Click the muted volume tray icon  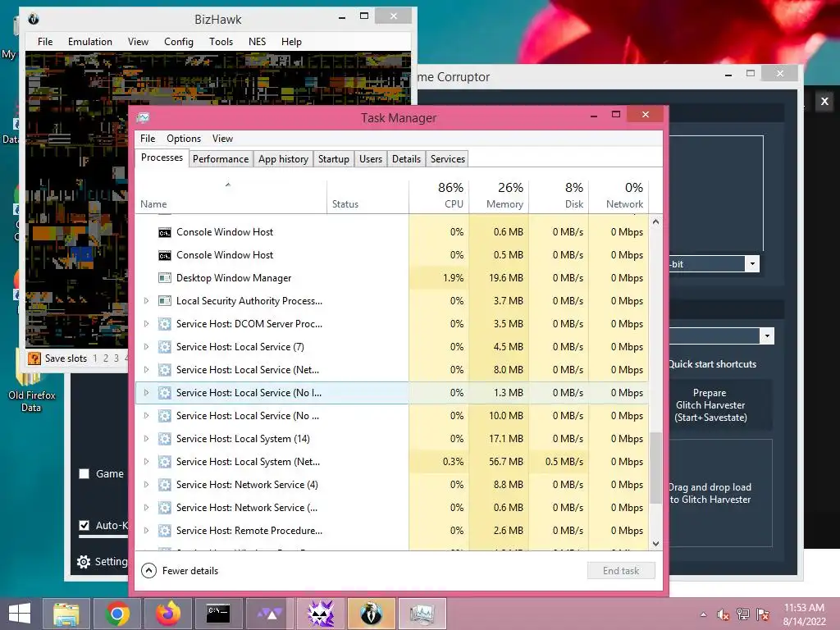tap(724, 614)
